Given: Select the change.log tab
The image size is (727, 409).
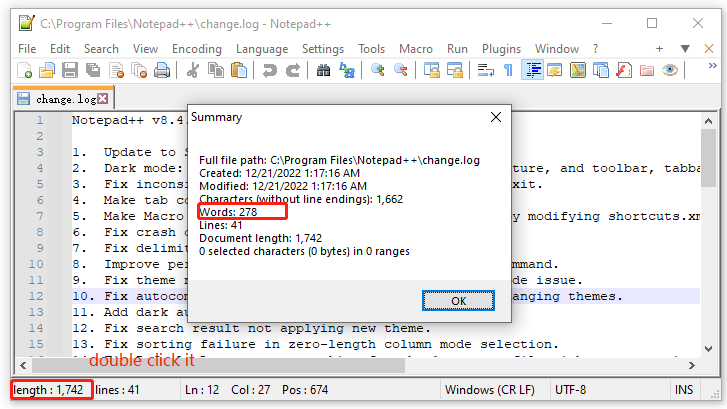Looking at the screenshot, I should pos(64,99).
